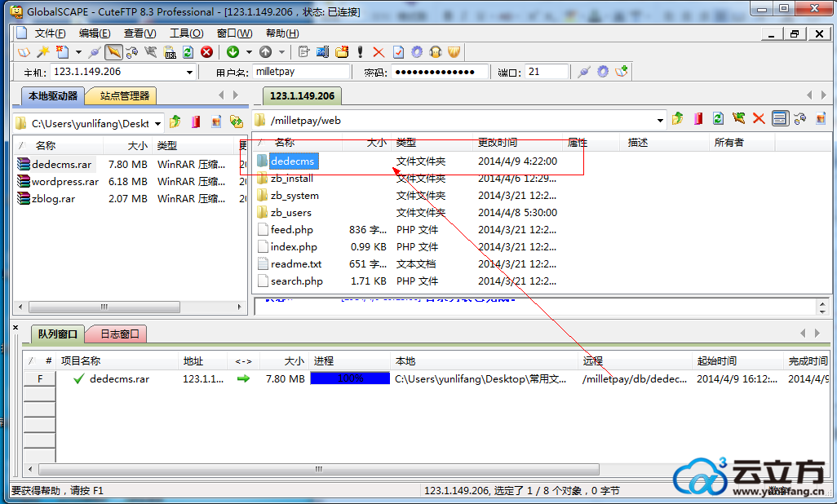837x504 pixels.
Task: Click the Rename icon in main toolbar
Action: pyautogui.click(x=322, y=52)
